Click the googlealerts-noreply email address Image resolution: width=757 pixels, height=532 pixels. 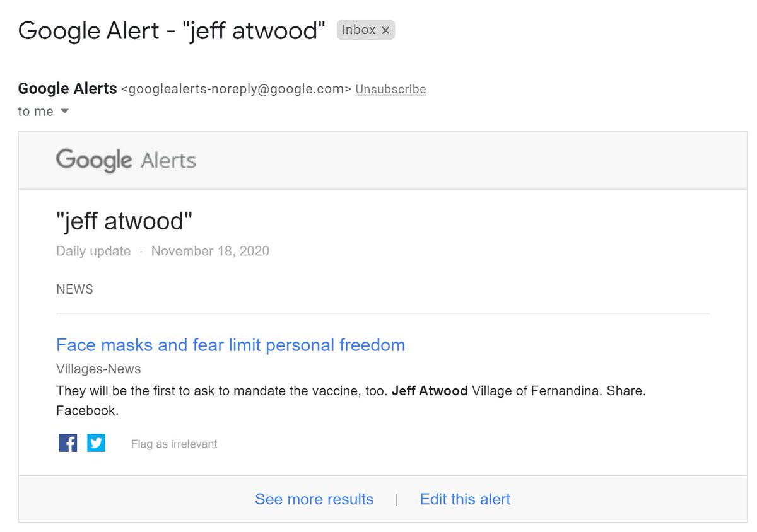coord(235,90)
